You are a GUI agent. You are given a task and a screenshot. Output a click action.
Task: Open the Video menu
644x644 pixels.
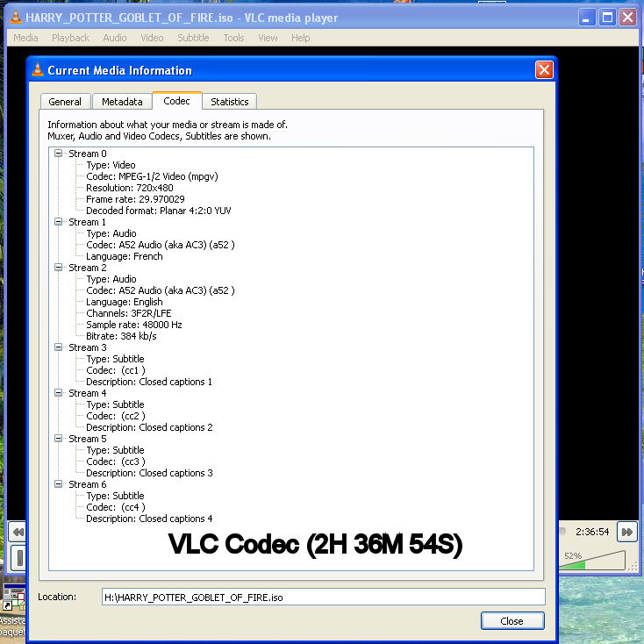[x=152, y=38]
